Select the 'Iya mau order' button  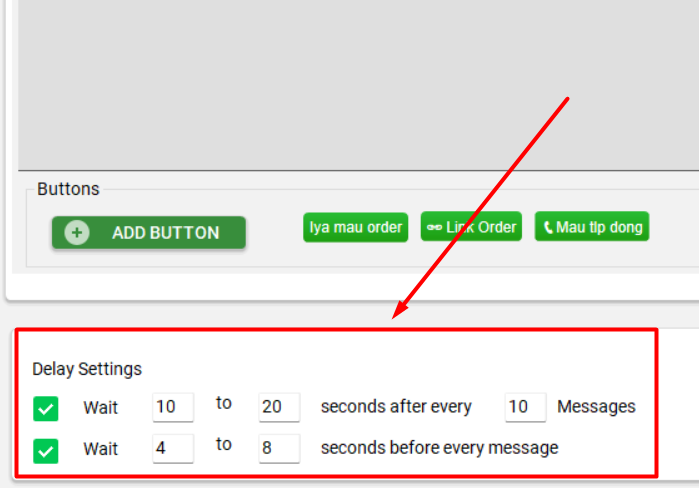355,227
